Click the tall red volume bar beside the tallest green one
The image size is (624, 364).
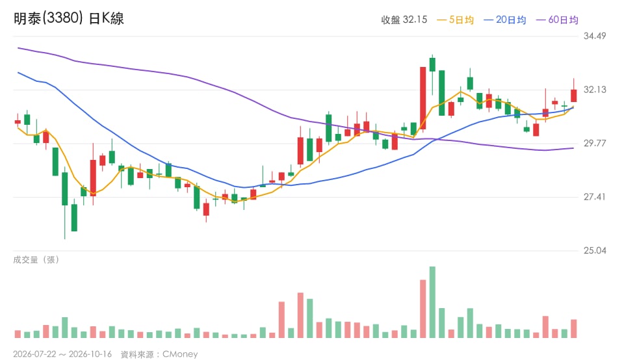422,309
